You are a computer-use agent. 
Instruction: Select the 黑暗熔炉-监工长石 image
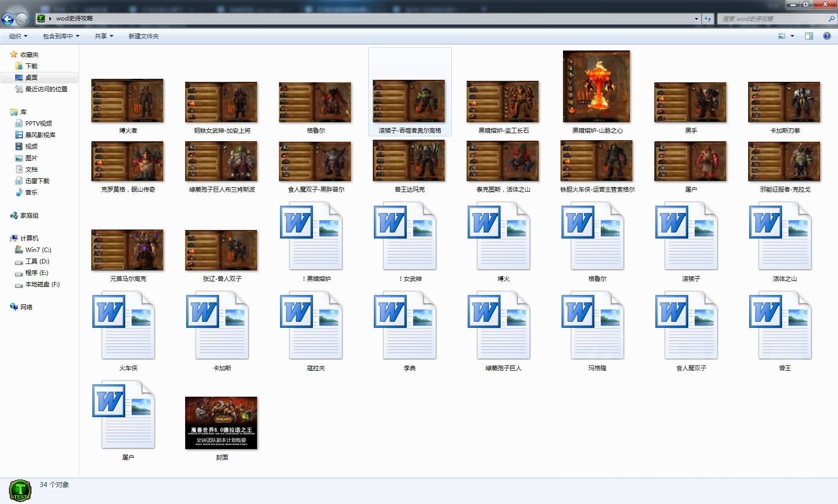[503, 102]
